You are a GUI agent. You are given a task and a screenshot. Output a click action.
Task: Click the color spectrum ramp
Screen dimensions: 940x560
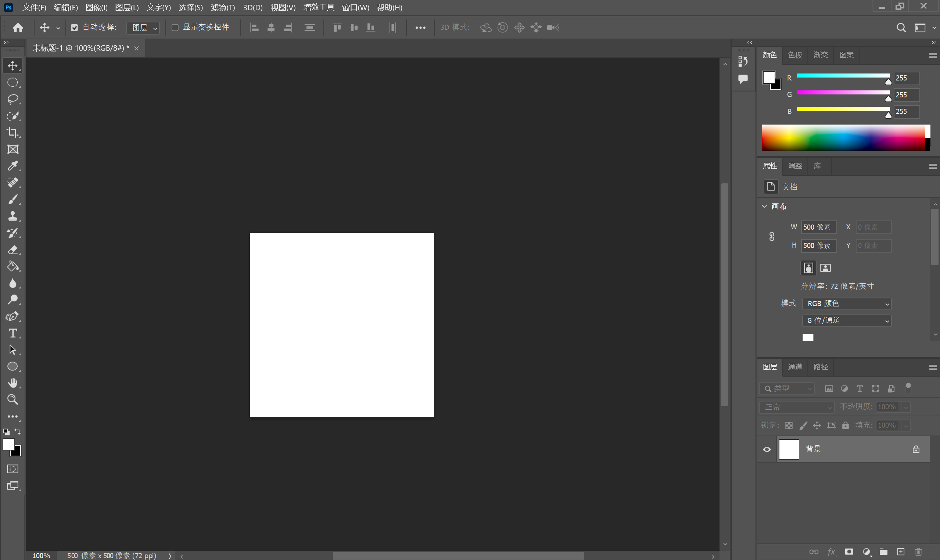pos(843,138)
